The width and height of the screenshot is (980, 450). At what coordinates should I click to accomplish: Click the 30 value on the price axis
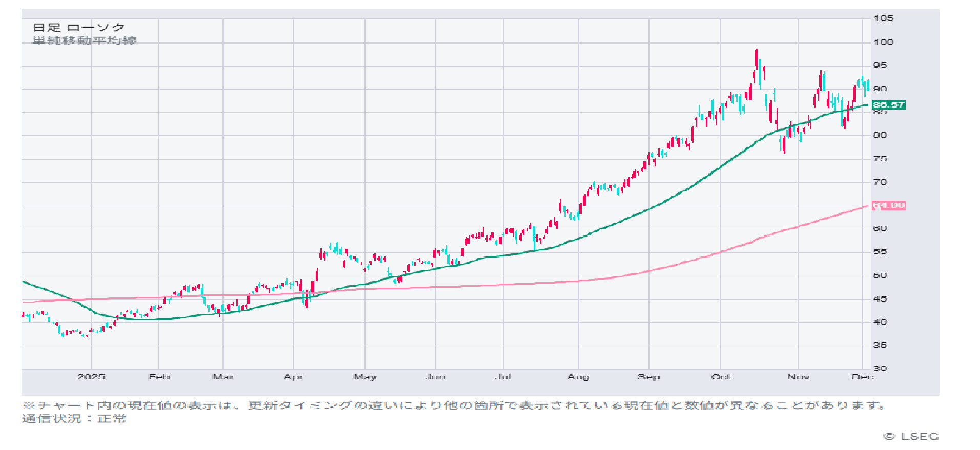click(880, 369)
